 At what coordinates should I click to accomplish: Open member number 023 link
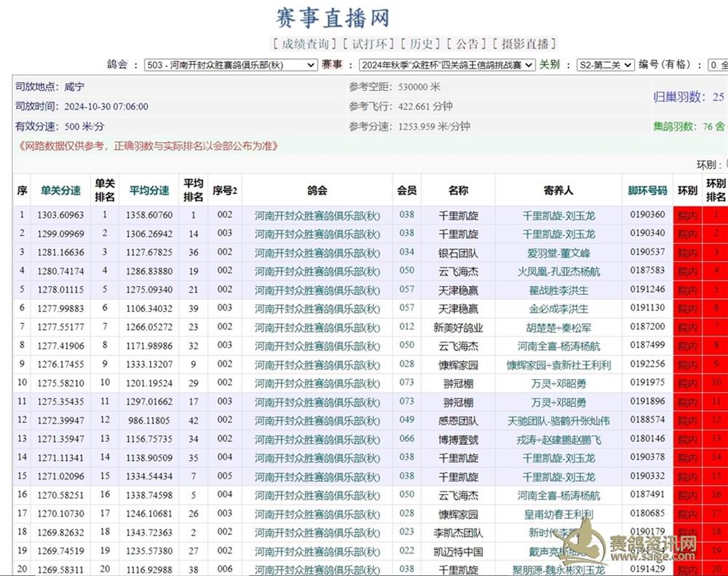(x=407, y=532)
